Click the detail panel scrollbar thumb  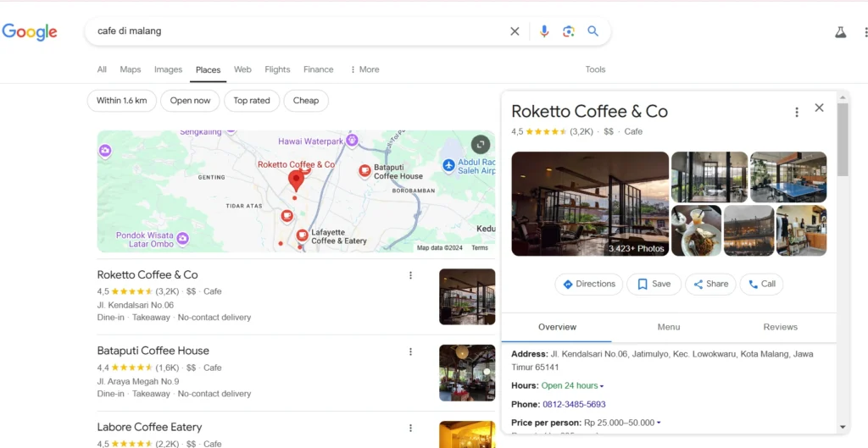[843, 140]
